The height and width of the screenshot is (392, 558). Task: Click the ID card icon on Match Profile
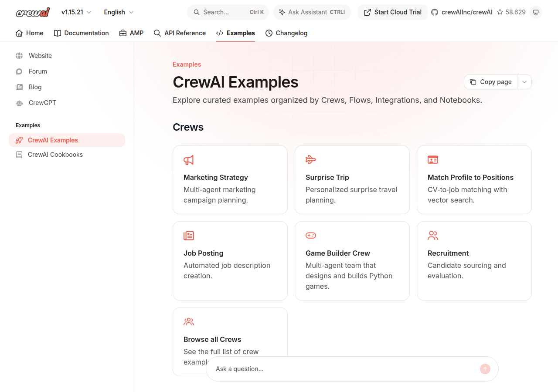tap(433, 160)
